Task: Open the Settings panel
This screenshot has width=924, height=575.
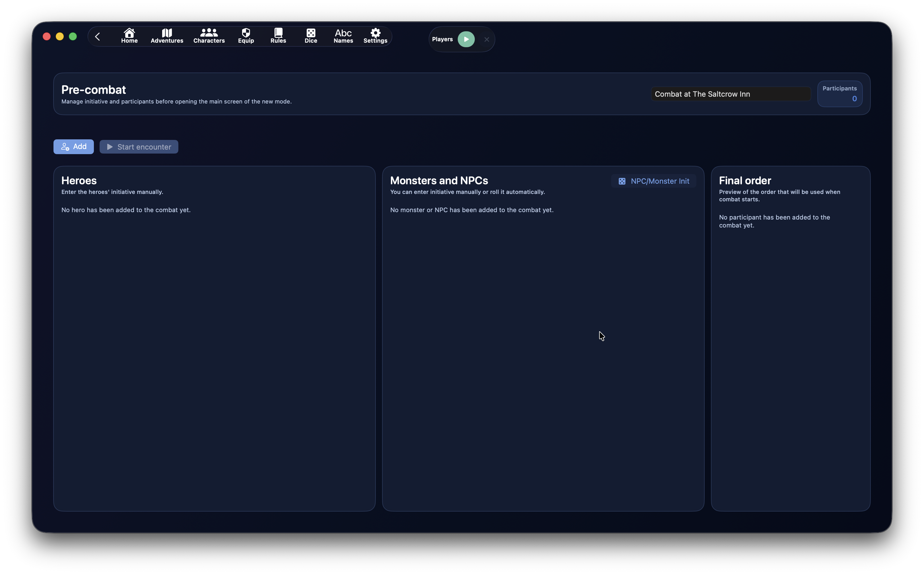Action: 375,36
